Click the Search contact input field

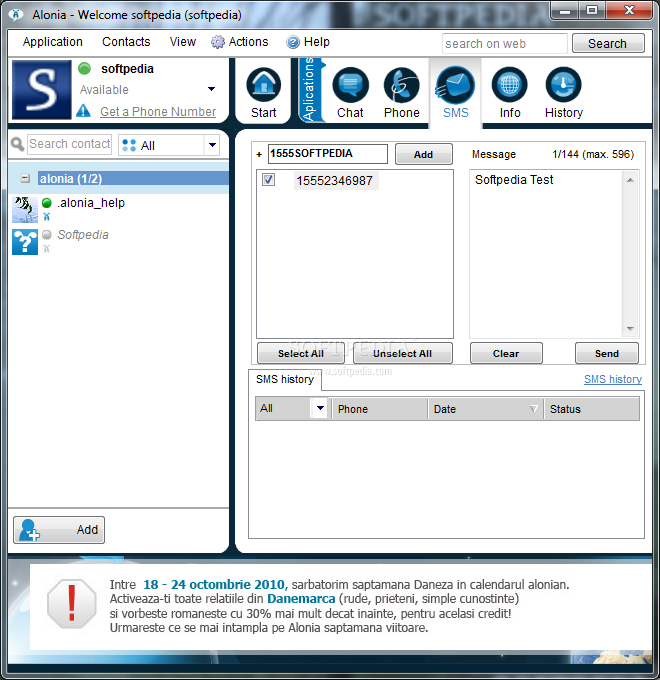point(69,144)
